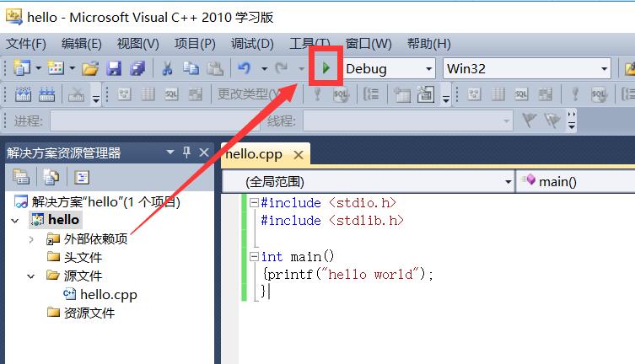Click the Properties icon in Solution Explorer toolbar
Image resolution: width=635 pixels, height=364 pixels.
coord(21,177)
